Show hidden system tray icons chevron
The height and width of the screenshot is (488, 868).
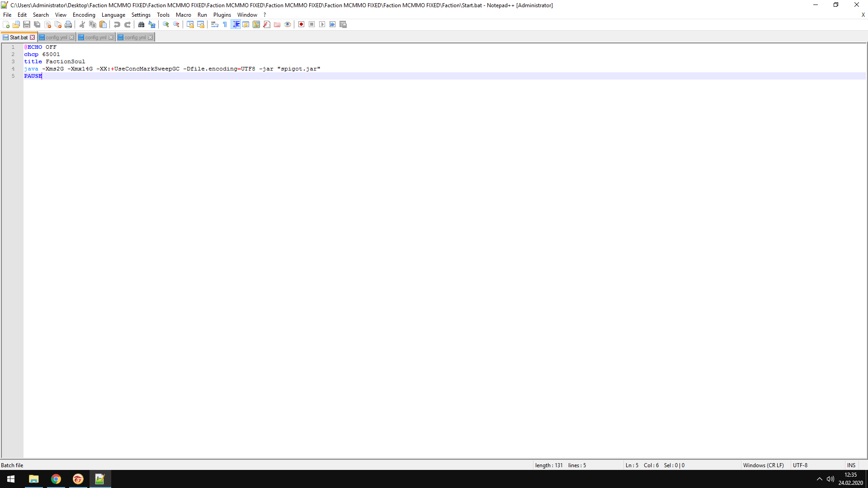(x=819, y=479)
